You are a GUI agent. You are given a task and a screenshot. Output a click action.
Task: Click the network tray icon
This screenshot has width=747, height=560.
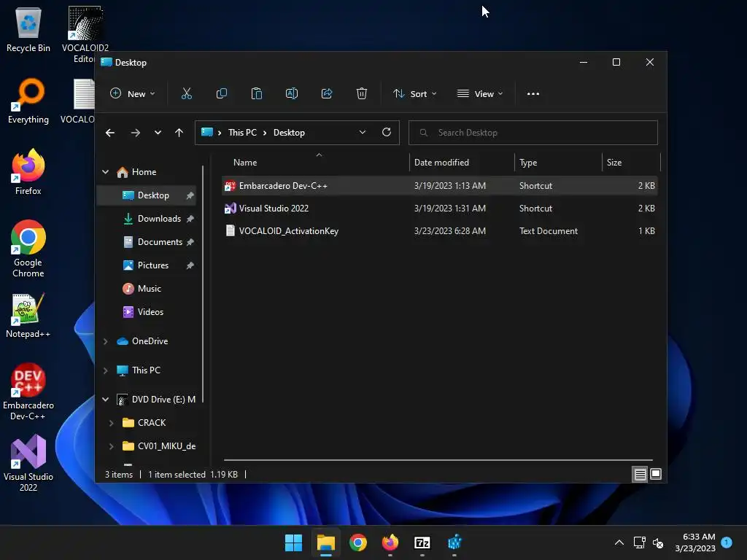[639, 542]
